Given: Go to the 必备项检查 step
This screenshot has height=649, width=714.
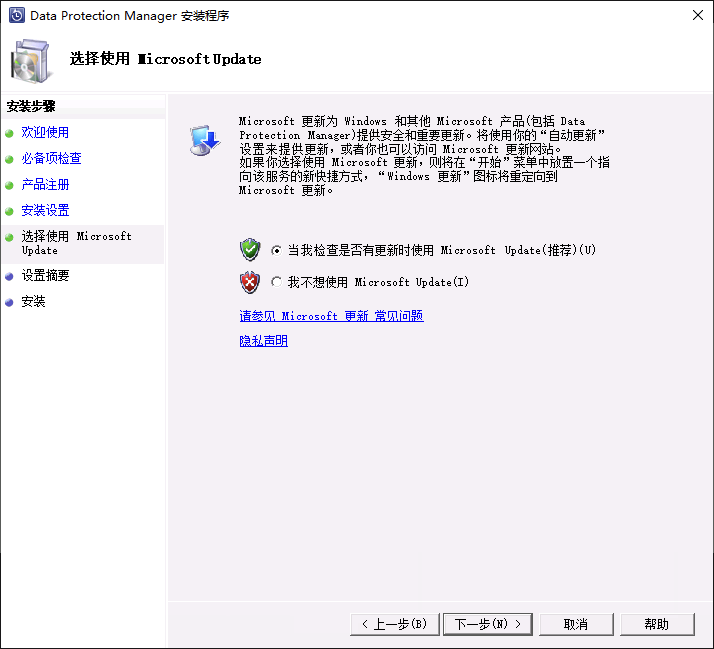Looking at the screenshot, I should tap(51, 158).
